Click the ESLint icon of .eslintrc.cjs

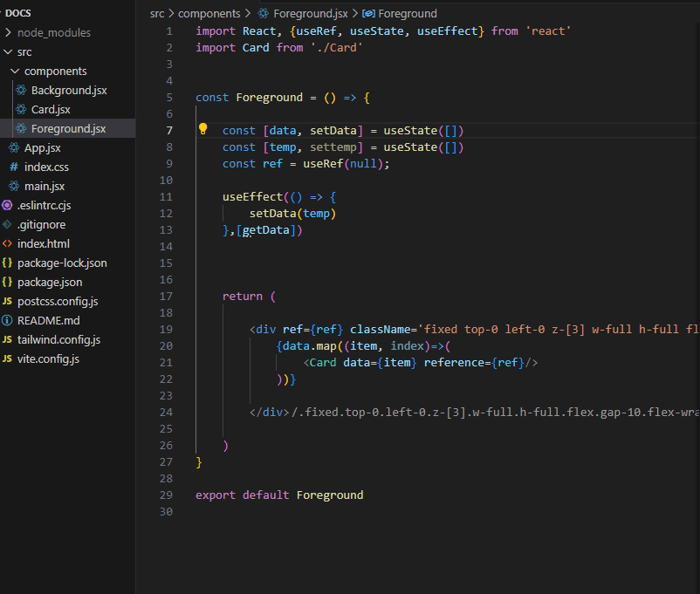[x=8, y=206]
